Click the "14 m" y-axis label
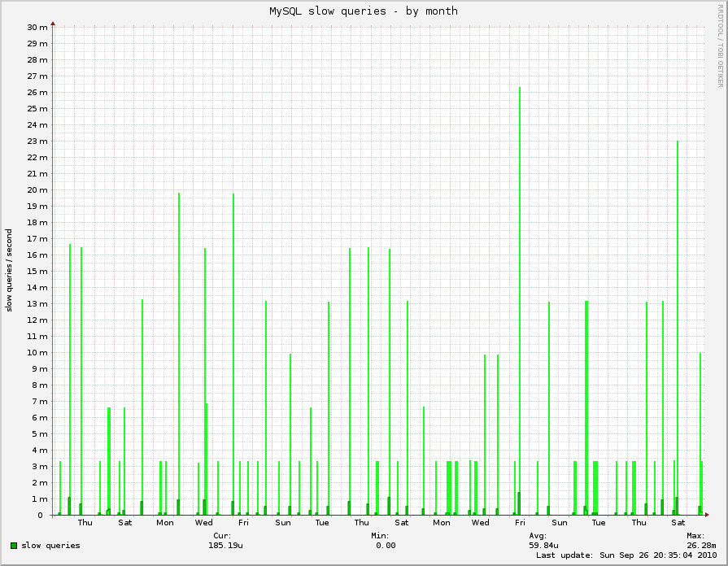The width and height of the screenshot is (728, 566). point(37,287)
